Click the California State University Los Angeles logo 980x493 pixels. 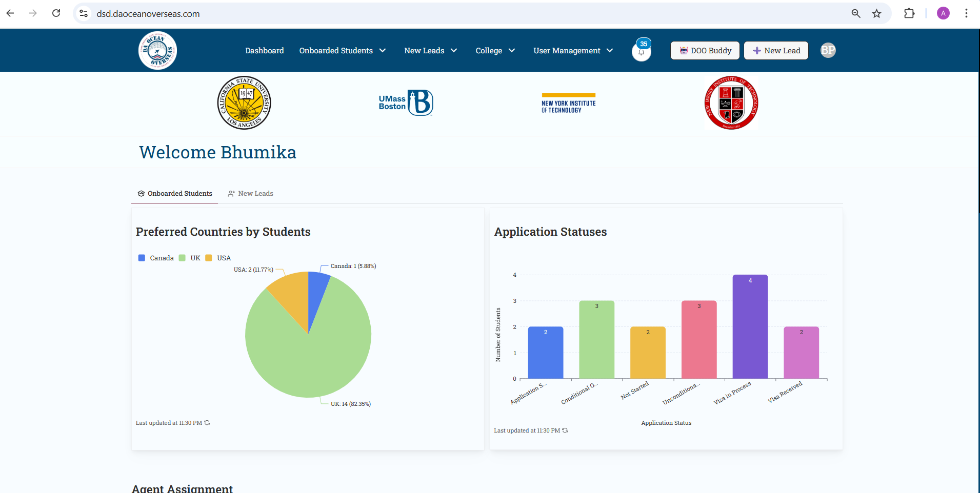click(244, 102)
